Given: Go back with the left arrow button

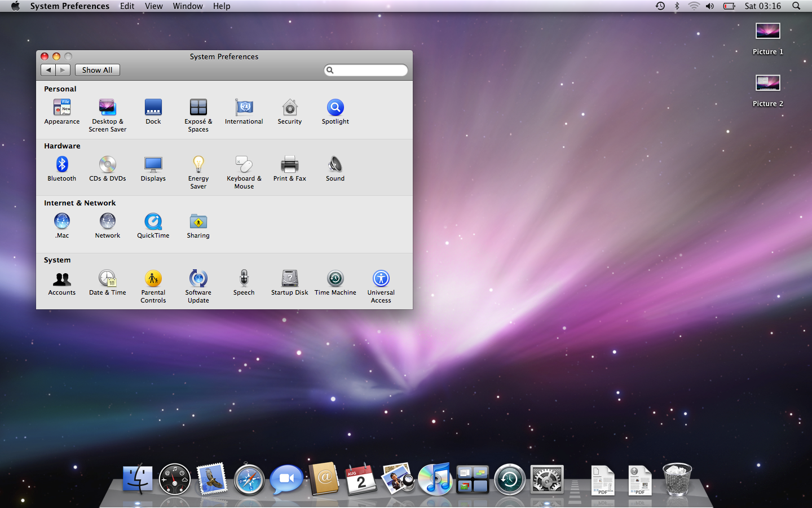Looking at the screenshot, I should click(48, 70).
